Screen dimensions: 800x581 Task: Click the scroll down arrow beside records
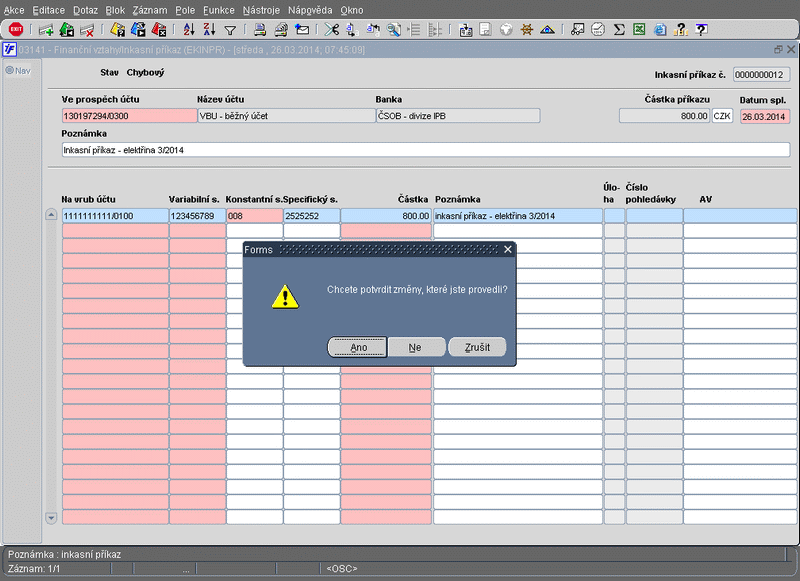(51, 518)
